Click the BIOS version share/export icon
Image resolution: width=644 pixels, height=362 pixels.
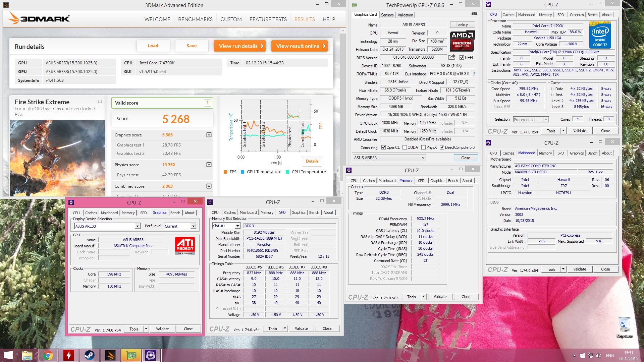coord(452,57)
